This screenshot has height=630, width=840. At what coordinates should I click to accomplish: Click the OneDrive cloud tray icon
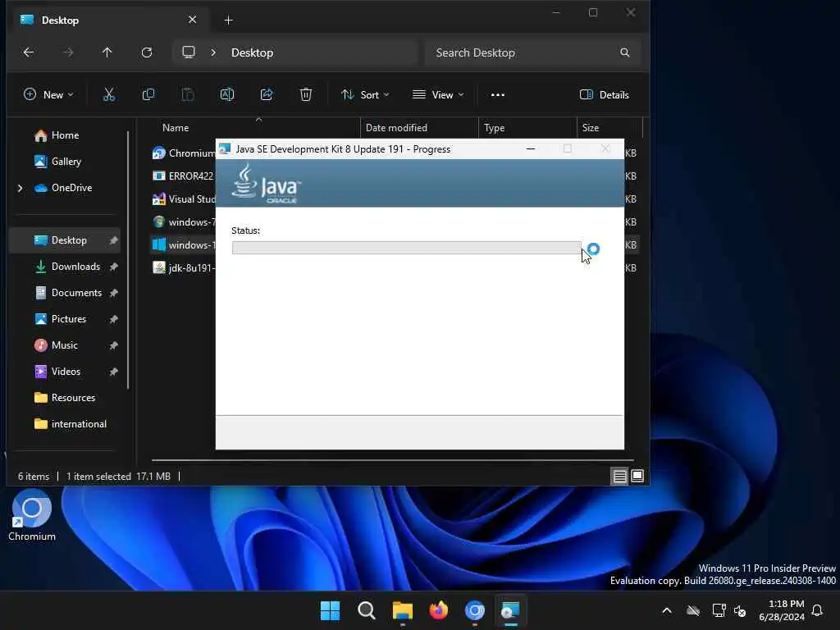[693, 610]
